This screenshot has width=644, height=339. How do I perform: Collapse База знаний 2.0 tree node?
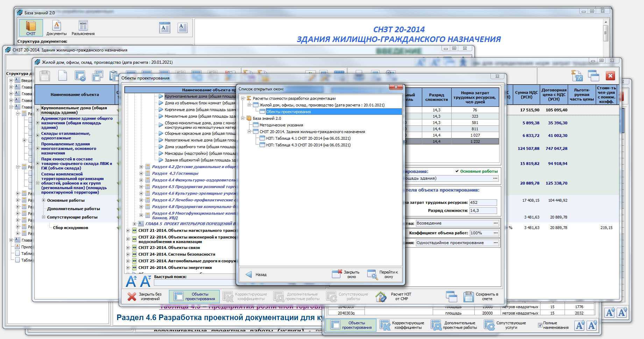(x=242, y=118)
